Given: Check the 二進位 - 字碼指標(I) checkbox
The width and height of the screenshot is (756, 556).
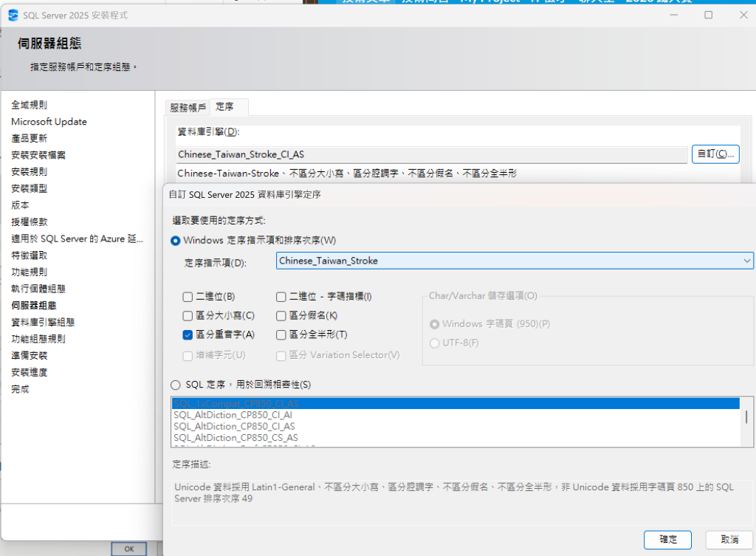Looking at the screenshot, I should [x=281, y=297].
